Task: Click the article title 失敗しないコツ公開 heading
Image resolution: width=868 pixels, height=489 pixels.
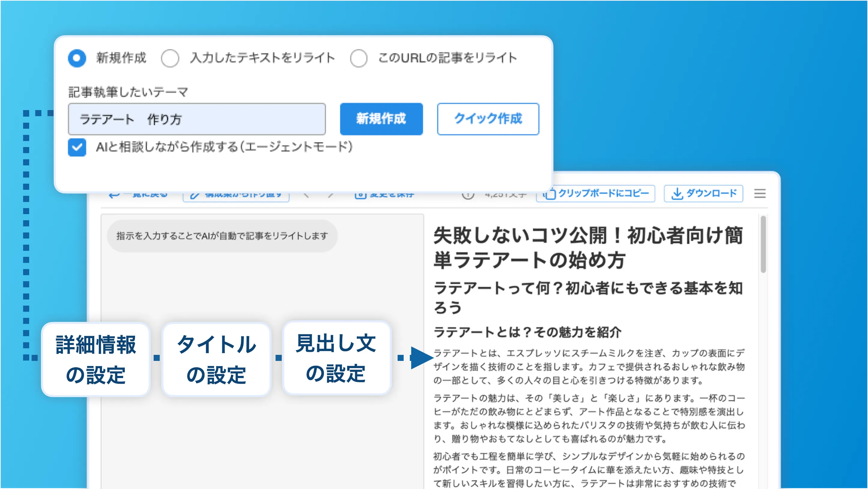Action: pyautogui.click(x=588, y=248)
